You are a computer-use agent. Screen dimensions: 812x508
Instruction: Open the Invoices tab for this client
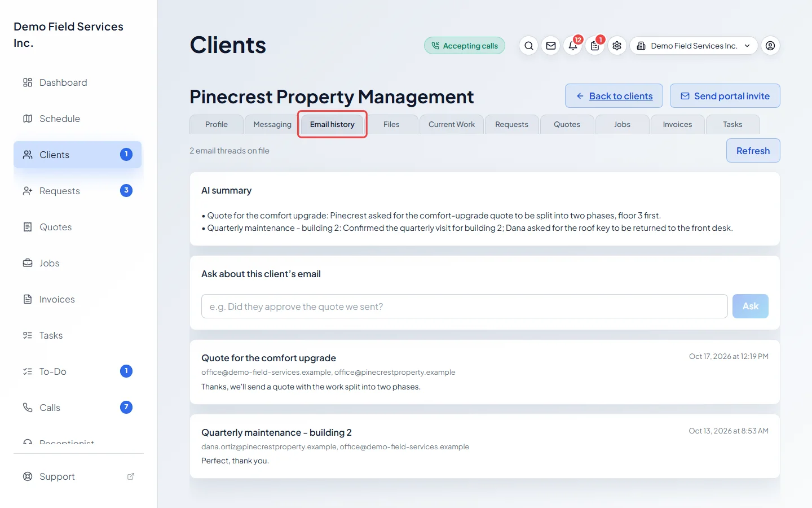point(677,124)
